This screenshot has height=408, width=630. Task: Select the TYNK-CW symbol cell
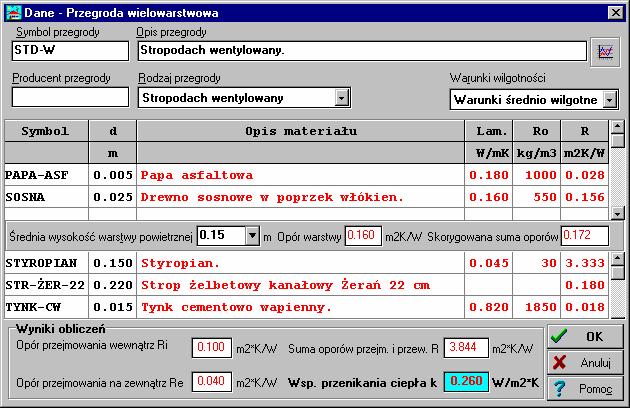tap(46, 307)
